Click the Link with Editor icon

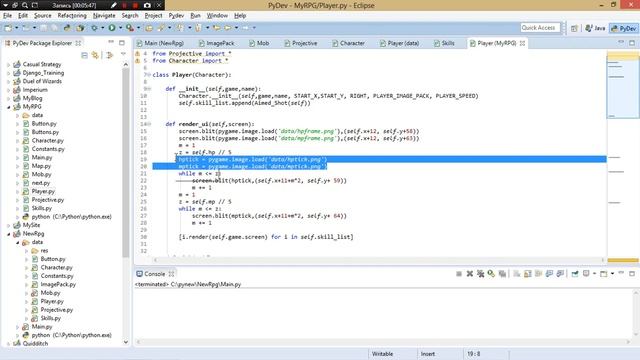tap(95, 55)
